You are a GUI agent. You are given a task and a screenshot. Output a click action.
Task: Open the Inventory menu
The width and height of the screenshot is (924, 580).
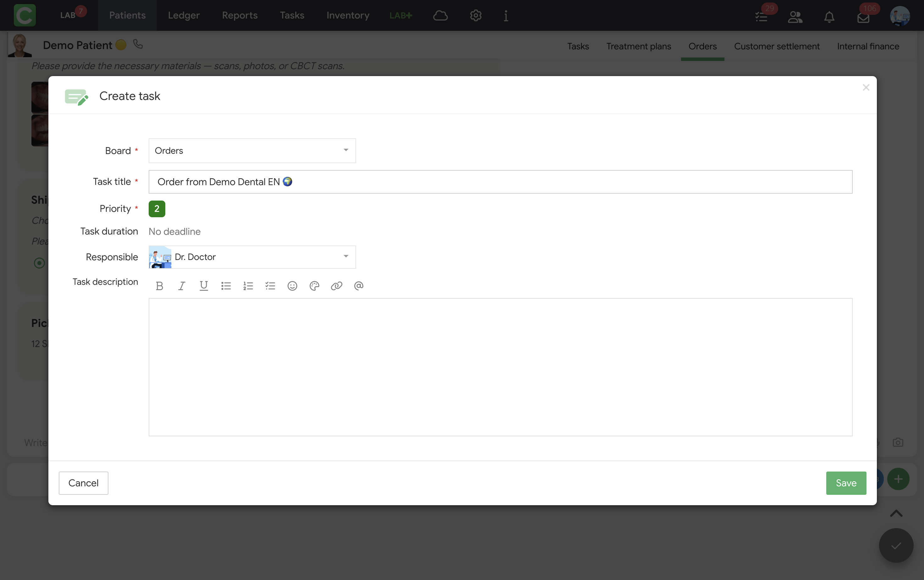click(348, 15)
